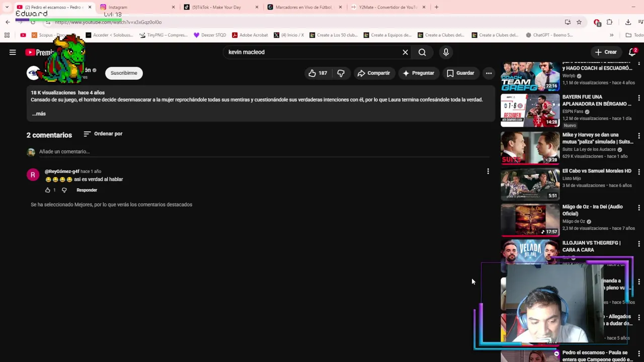644x362 pixels.
Task: Open the Preguntar AI button
Action: tap(418, 73)
